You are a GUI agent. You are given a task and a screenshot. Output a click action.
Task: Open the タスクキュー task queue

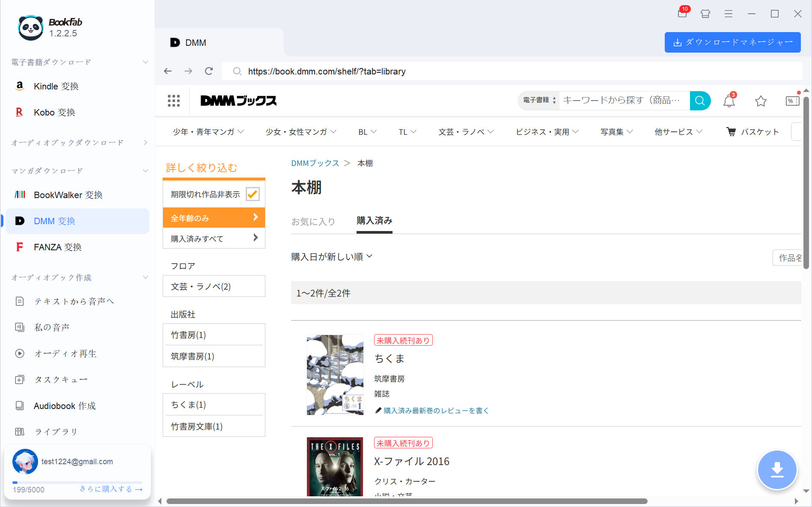[61, 380]
